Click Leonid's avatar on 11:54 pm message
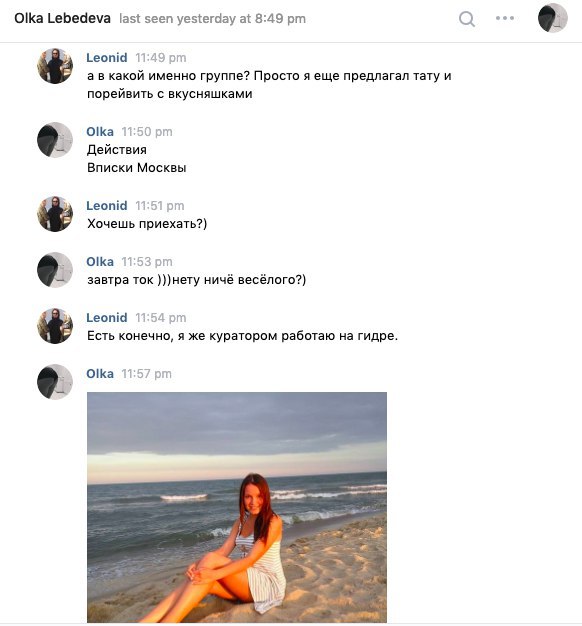The image size is (582, 626). (55, 326)
